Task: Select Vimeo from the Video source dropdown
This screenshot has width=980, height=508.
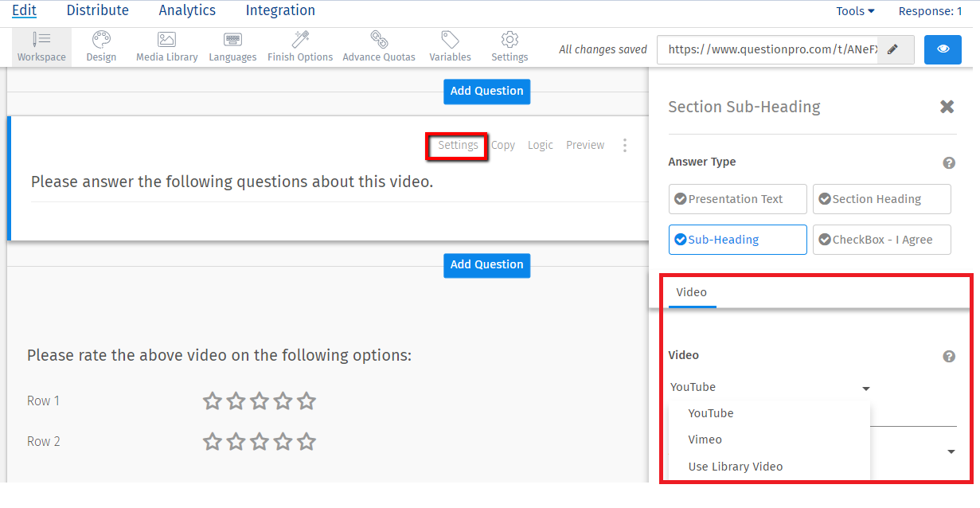Action: click(x=705, y=439)
